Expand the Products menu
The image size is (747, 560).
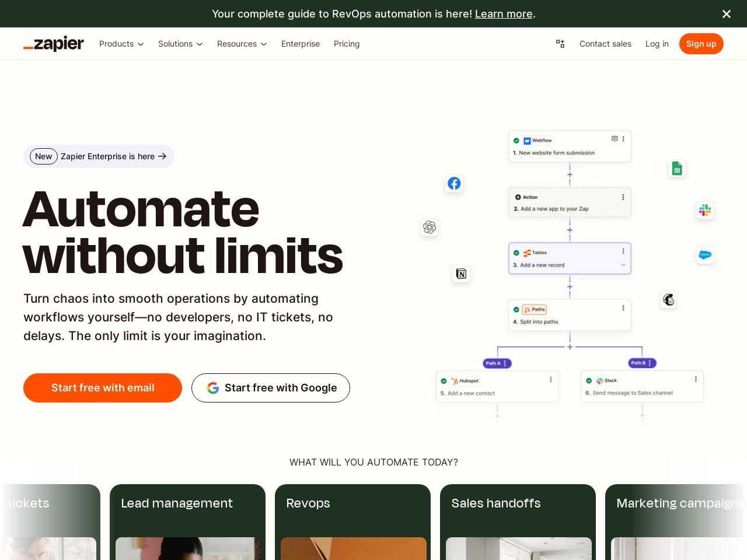pos(121,44)
